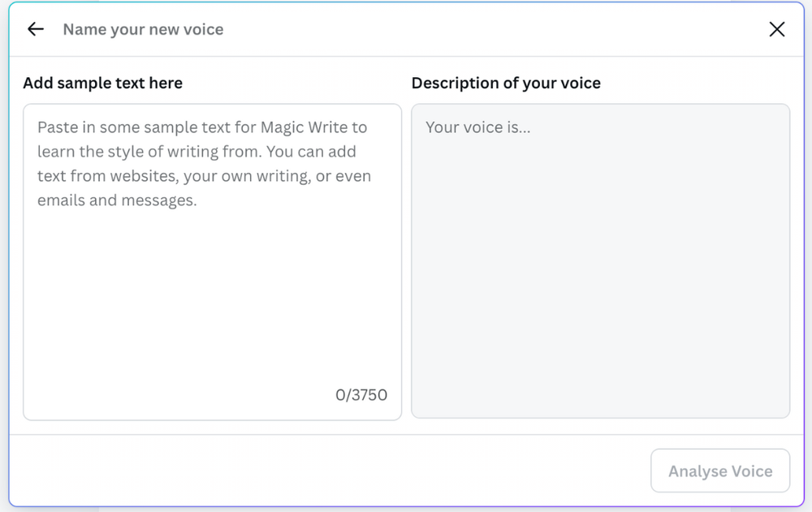The width and height of the screenshot is (812, 512).
Task: Start voice analysis using Analyse Voice
Action: tap(719, 471)
